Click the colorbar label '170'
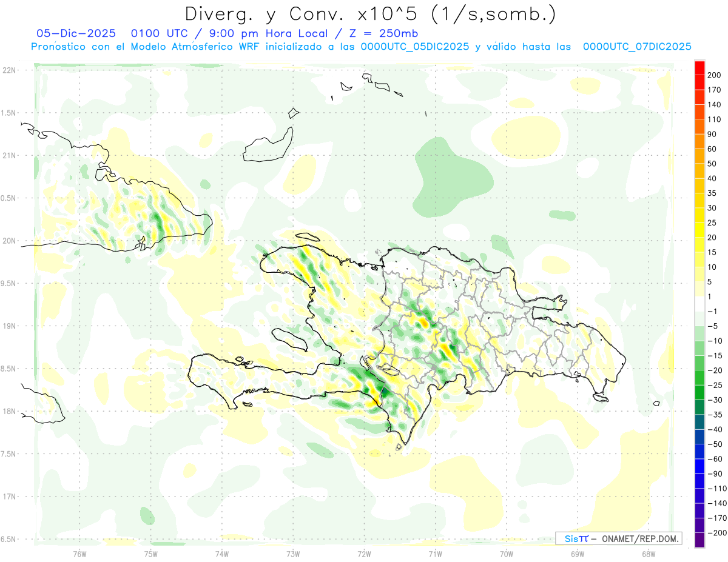 point(714,90)
